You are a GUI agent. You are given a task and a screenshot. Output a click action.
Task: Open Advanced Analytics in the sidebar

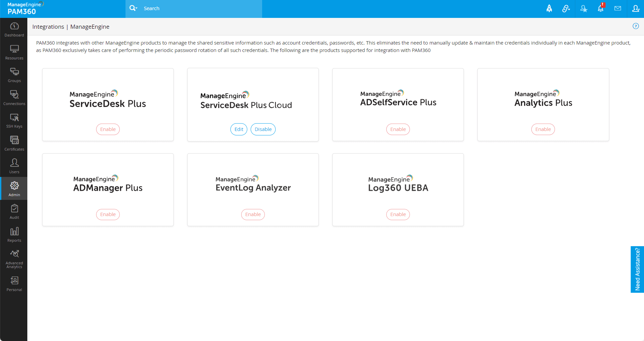pos(14,259)
